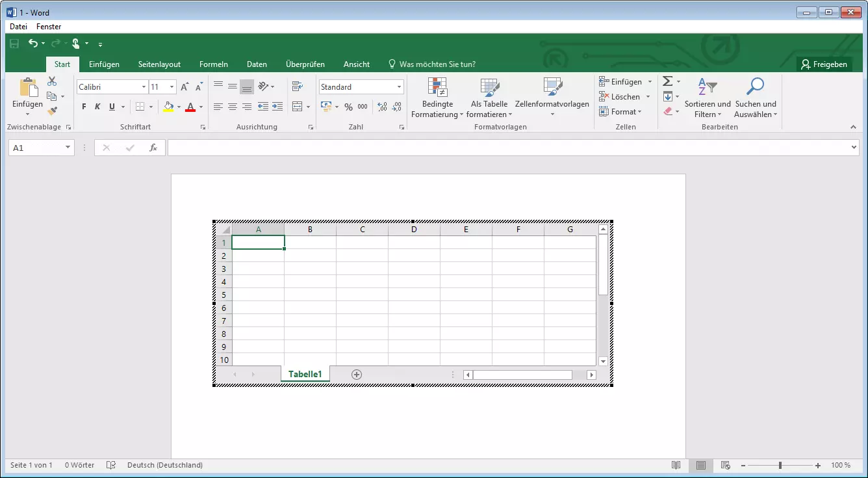
Task: Click the AutoSum sigma icon
Action: [x=667, y=81]
